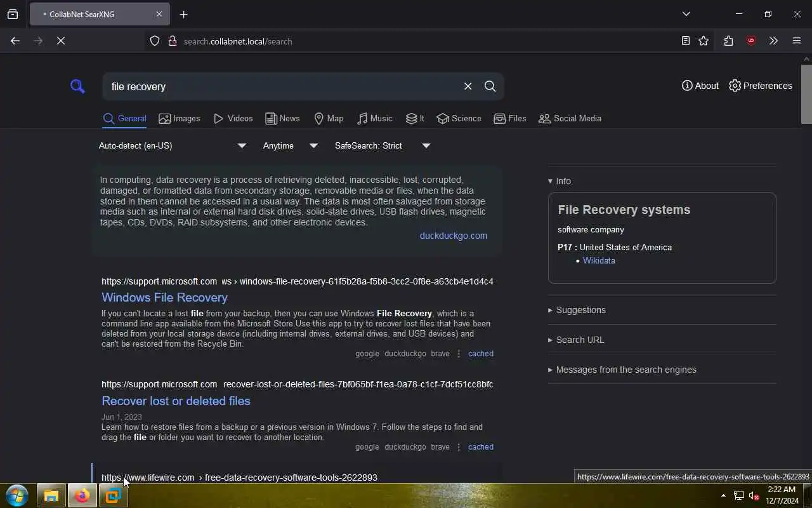Submit search with the magnifier button
812x508 pixels.
(x=490, y=86)
